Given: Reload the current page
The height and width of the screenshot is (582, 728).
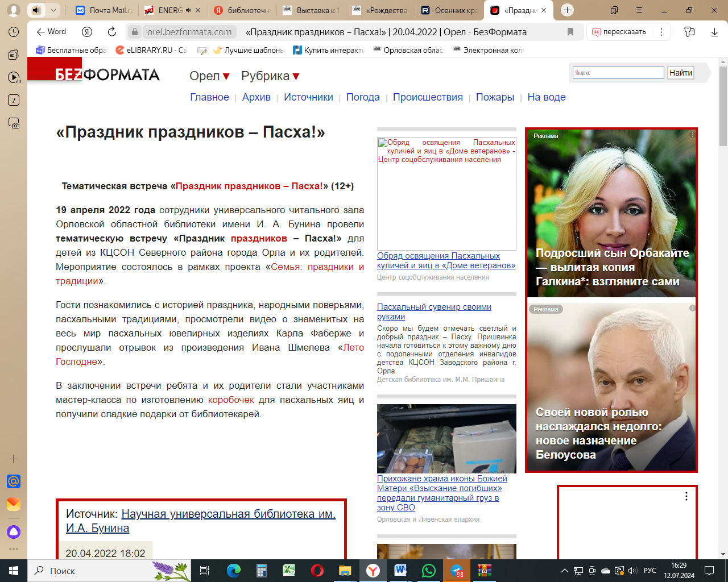Looking at the screenshot, I should click(x=112, y=32).
